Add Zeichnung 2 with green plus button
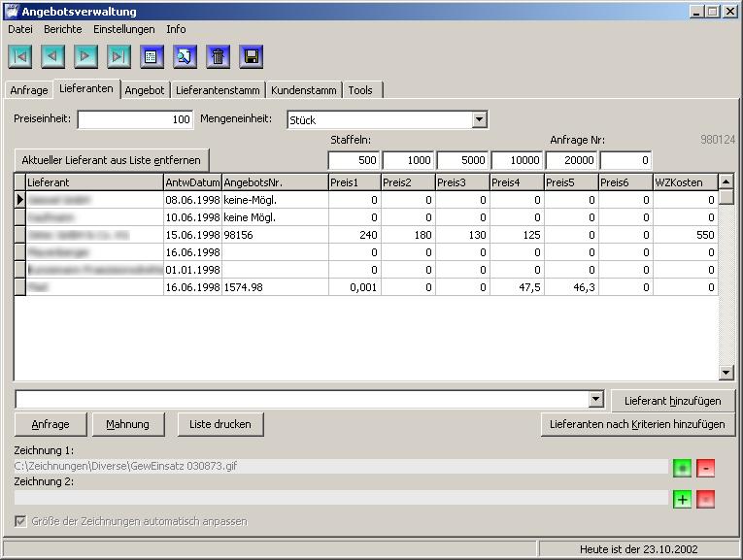Viewport: 743px width, 560px height. [683, 500]
